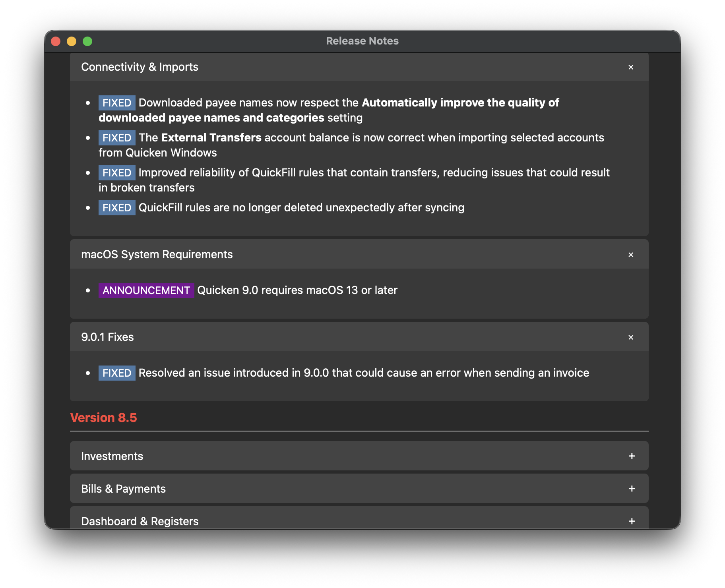725x588 pixels.
Task: Click the Release Notes window title
Action: click(x=362, y=41)
